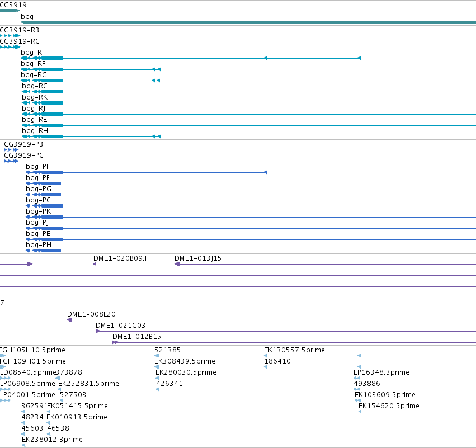The height and width of the screenshot is (448, 476).
Task: Click the bbg-PE protein label
Action: pyautogui.click(x=38, y=234)
